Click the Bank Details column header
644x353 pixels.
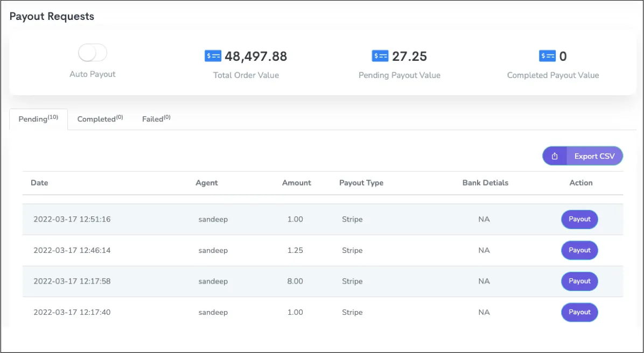click(485, 183)
